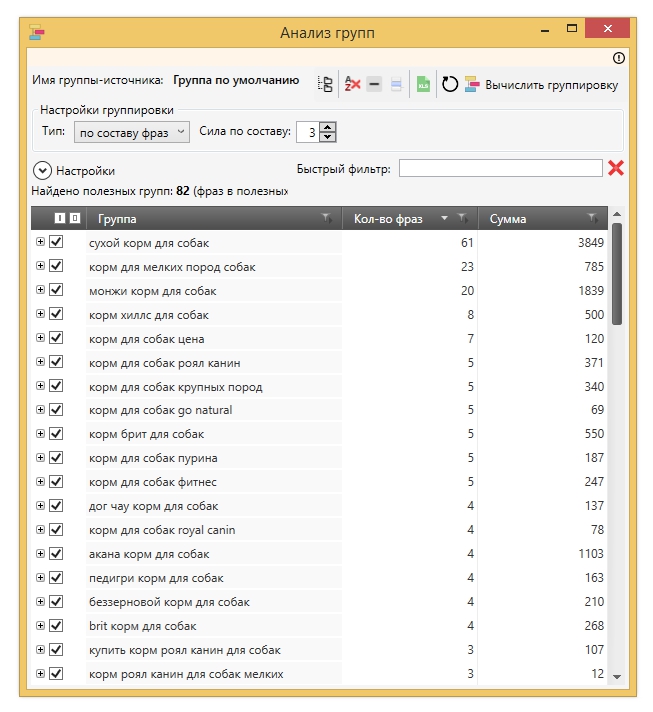The image size is (653, 712).
Task: Click the app logo icon in title bar
Action: 37,33
